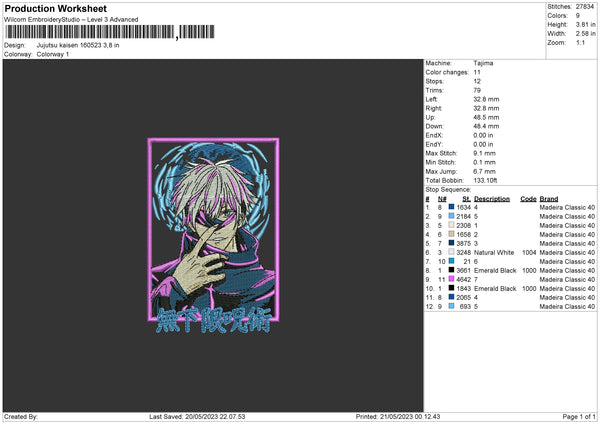The image size is (600, 424).
Task: Click the barcode under the worksheet title
Action: (x=109, y=32)
